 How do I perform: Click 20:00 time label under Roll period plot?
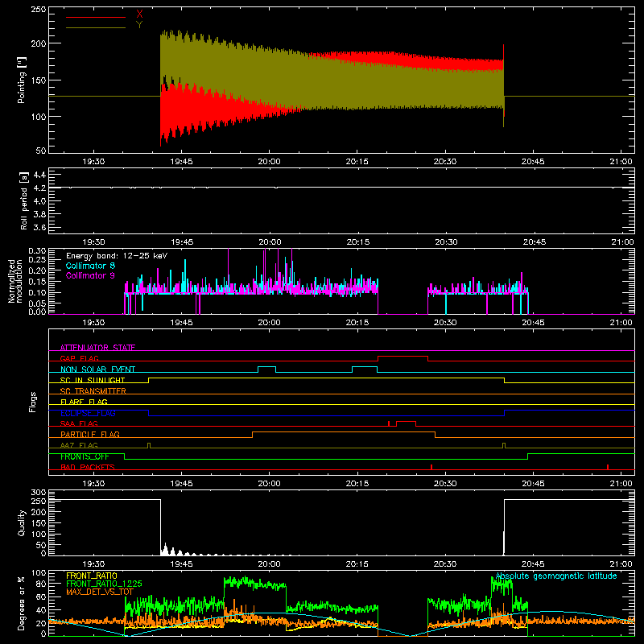coord(270,242)
